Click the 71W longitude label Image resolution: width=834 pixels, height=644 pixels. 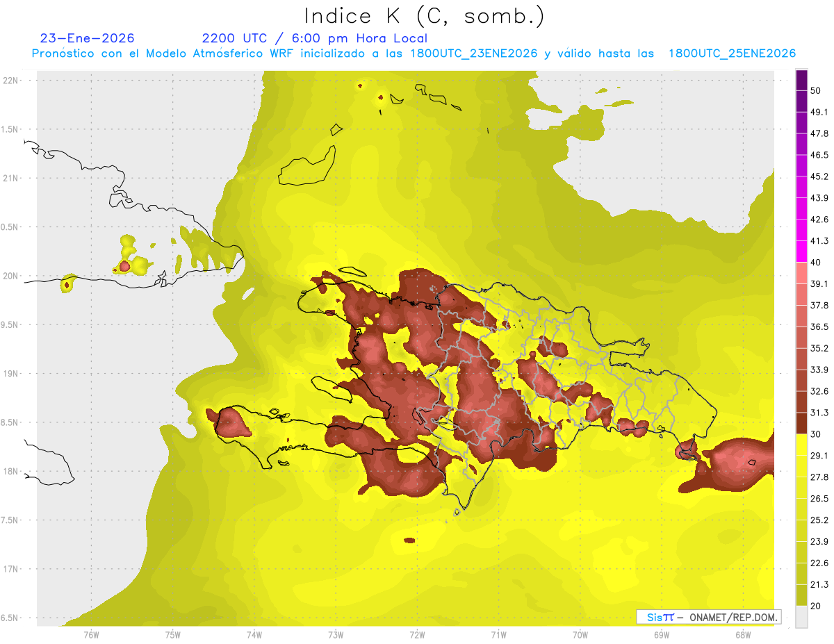pos(498,634)
